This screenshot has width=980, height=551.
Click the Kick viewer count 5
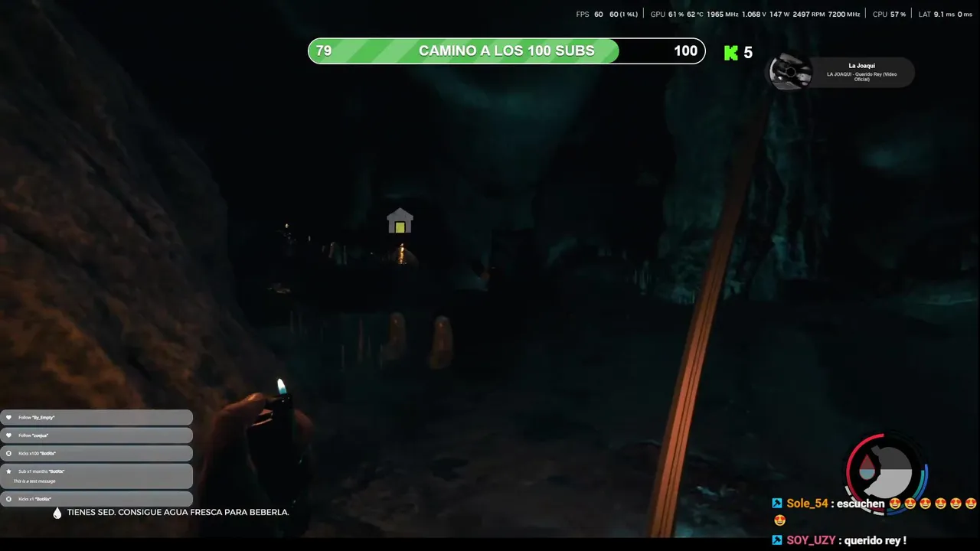pyautogui.click(x=748, y=53)
